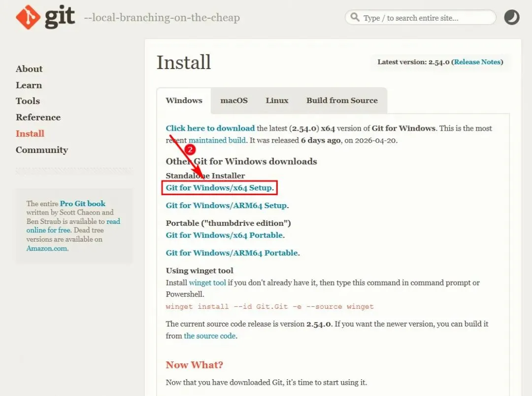532x396 pixels.
Task: Open the Pro Git book link
Action: click(x=83, y=204)
